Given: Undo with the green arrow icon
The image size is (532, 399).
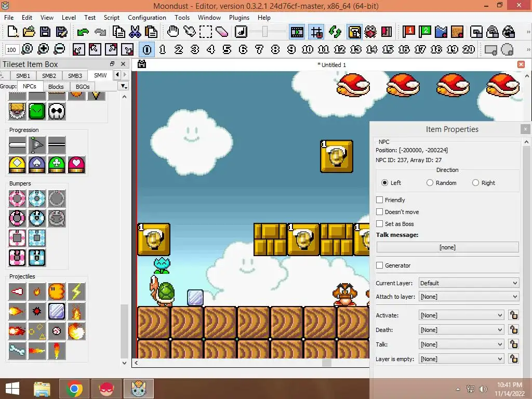Looking at the screenshot, I should click(83, 32).
